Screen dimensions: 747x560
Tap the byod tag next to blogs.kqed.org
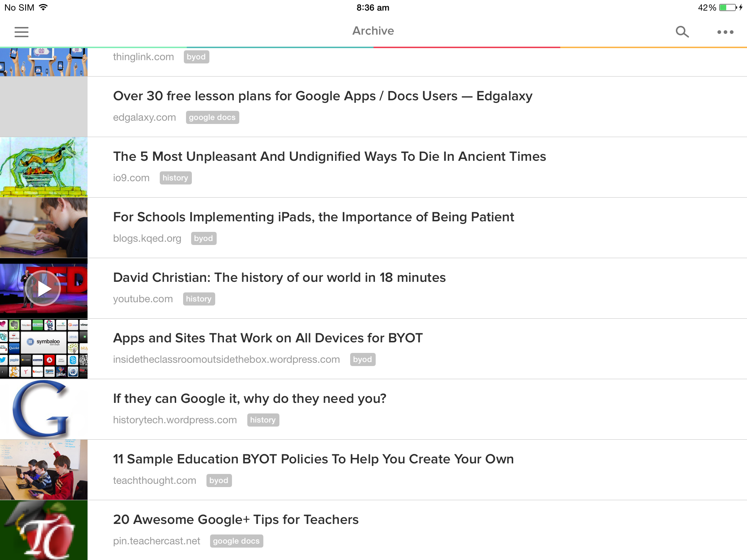(x=204, y=238)
